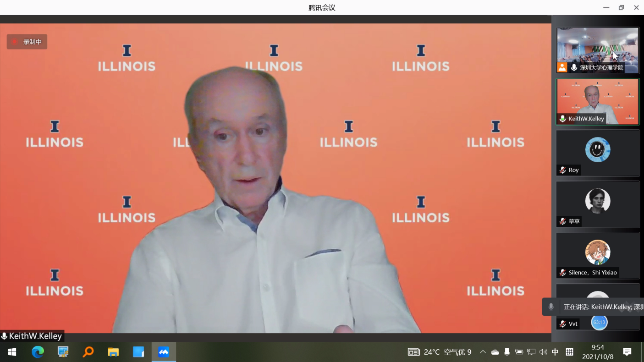The width and height of the screenshot is (644, 362).
Task: Open Microsoft Edge from the taskbar
Action: pyautogui.click(x=38, y=352)
